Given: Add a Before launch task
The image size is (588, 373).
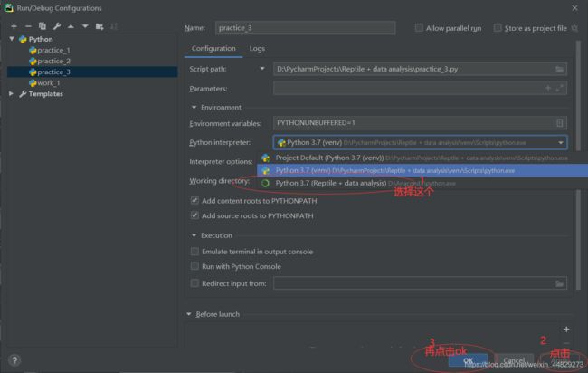Looking at the screenshot, I should coord(566,330).
